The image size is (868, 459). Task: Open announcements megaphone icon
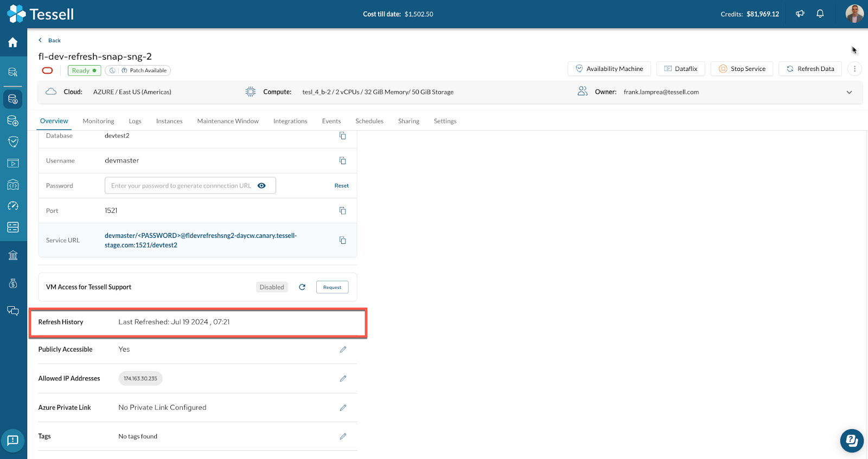tap(800, 14)
